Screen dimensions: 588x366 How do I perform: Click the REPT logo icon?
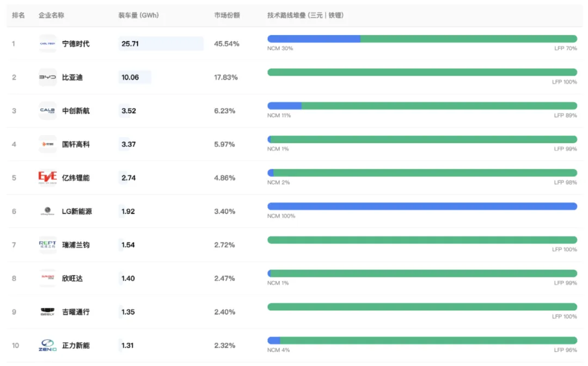(x=47, y=245)
